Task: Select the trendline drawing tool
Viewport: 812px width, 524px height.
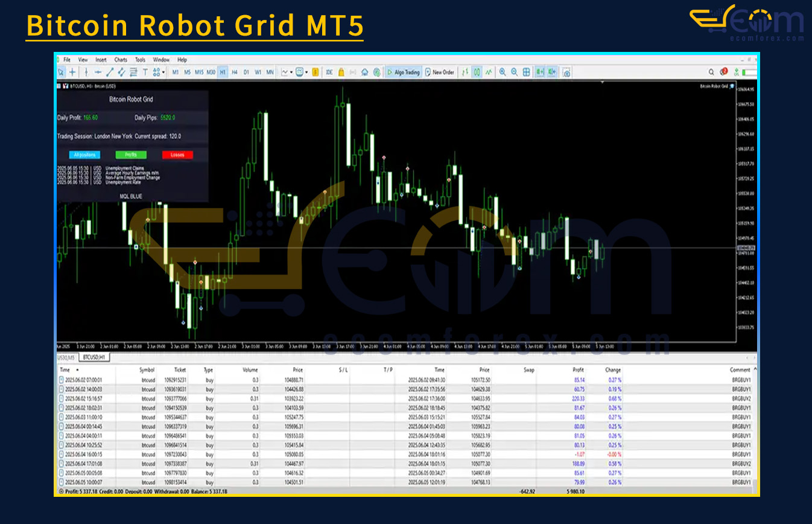Action: pyautogui.click(x=110, y=72)
